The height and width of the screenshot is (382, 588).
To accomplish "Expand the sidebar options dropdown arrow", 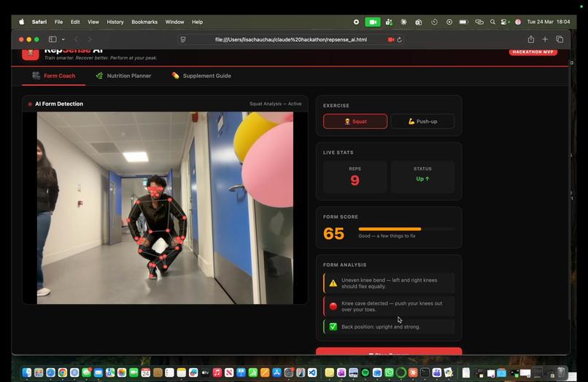I will point(63,39).
